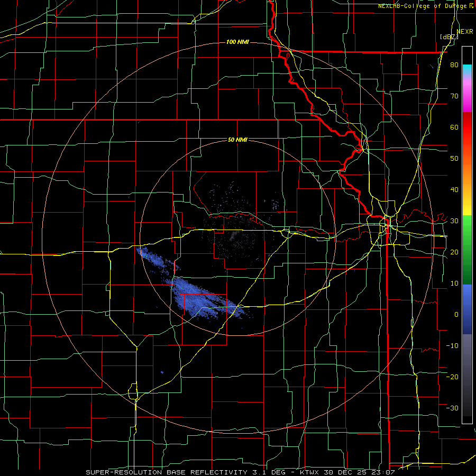476x476 pixels.
Task: Click the 0 dBZ value on the color scale
Action: (456, 315)
